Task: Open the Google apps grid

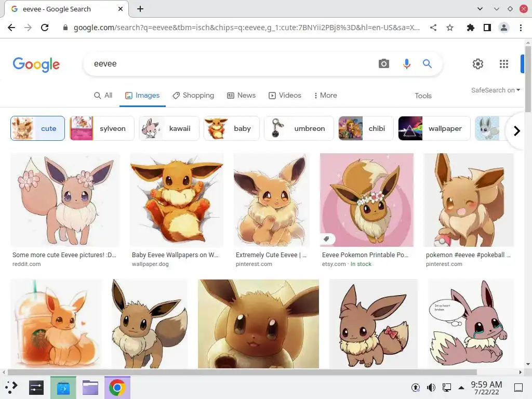Action: 504,63
